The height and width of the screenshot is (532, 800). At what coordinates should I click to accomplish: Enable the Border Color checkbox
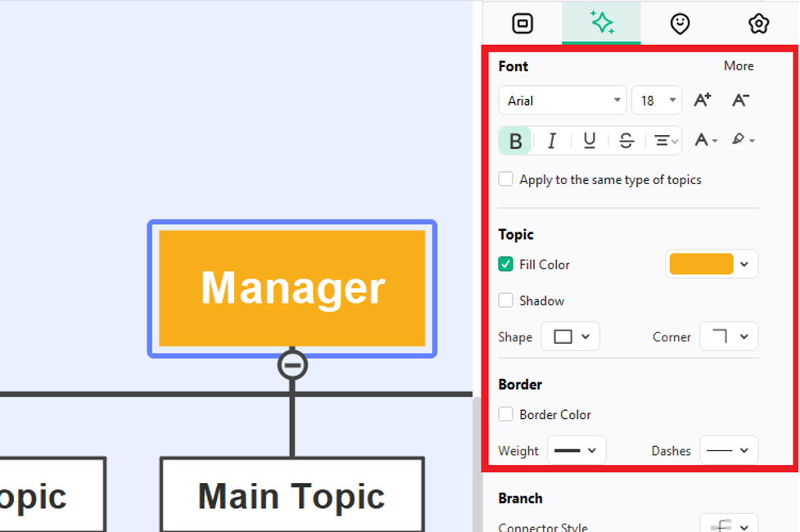[505, 414]
